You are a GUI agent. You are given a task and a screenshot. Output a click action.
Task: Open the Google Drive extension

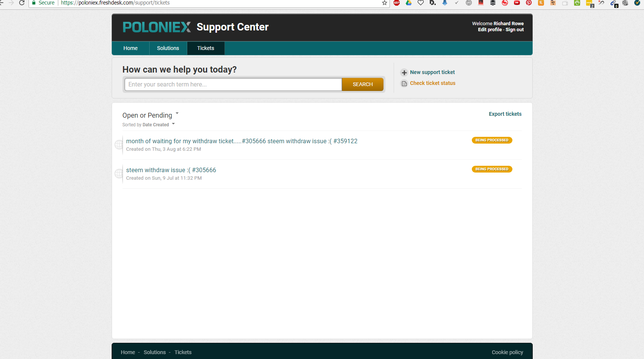[x=409, y=3]
